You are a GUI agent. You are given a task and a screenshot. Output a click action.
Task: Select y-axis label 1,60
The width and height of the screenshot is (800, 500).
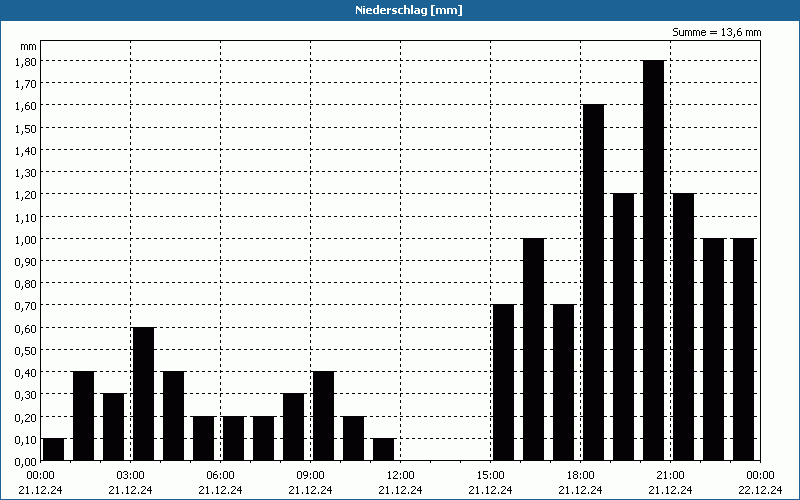[x=26, y=106]
